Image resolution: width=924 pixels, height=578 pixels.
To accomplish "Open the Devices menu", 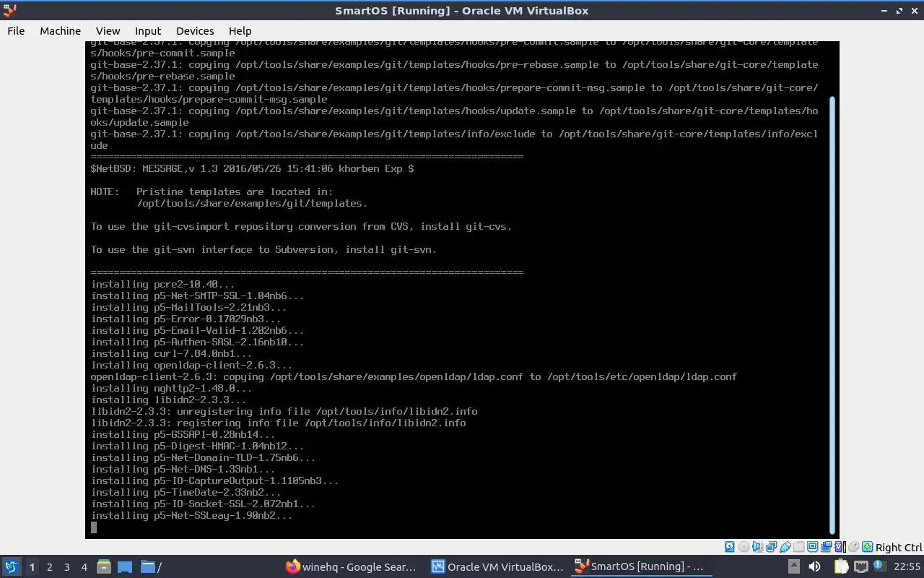I will [x=195, y=30].
